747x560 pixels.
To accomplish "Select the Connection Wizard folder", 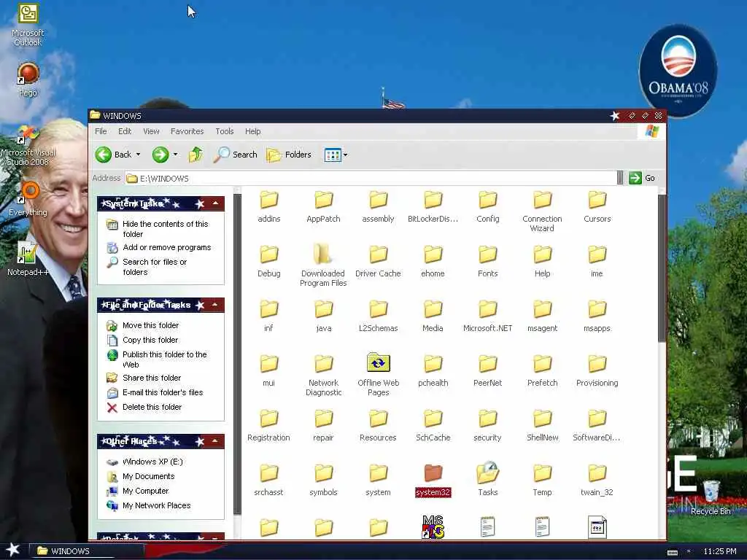I will (542, 211).
